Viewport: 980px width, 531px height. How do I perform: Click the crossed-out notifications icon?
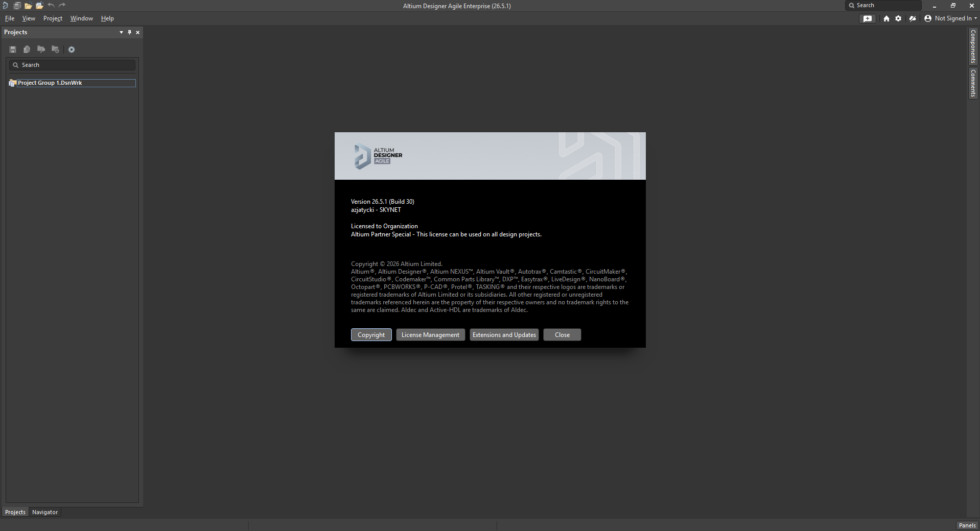(x=913, y=18)
